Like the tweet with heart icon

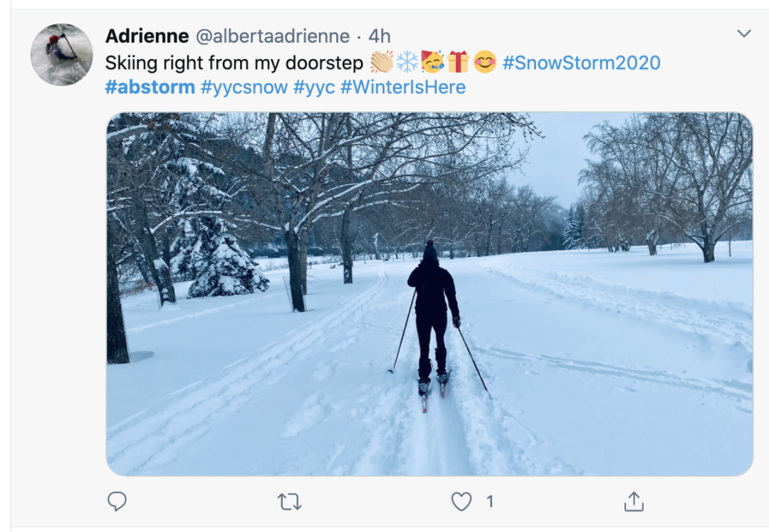[x=461, y=501]
